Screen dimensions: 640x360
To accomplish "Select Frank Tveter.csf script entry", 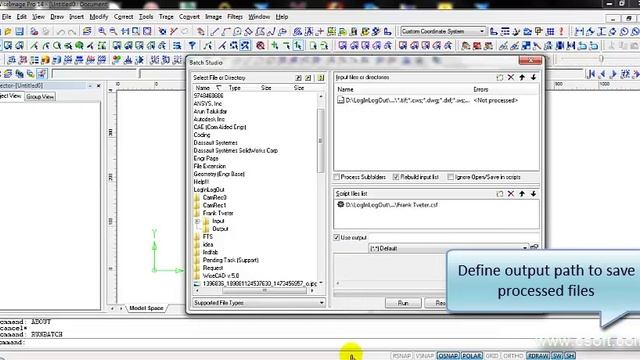I will pos(391,205).
